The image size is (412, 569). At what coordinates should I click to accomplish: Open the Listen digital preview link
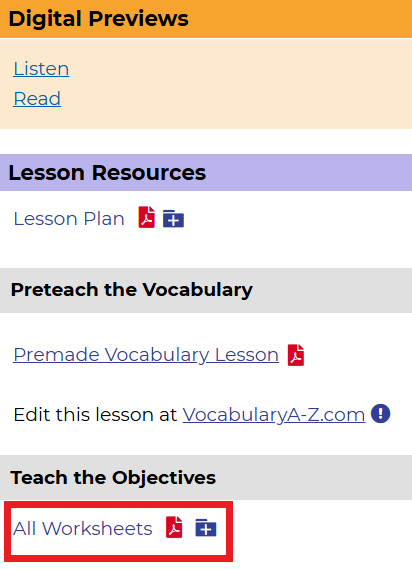[x=41, y=69]
